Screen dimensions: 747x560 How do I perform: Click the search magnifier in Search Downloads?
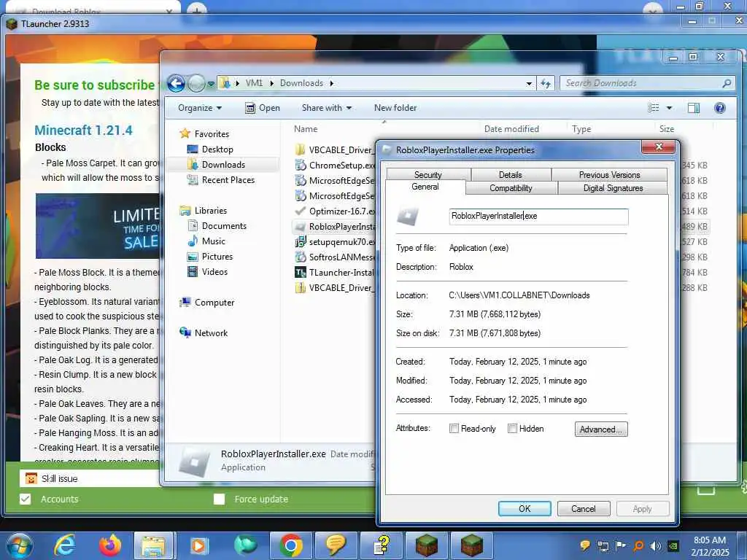pyautogui.click(x=727, y=83)
